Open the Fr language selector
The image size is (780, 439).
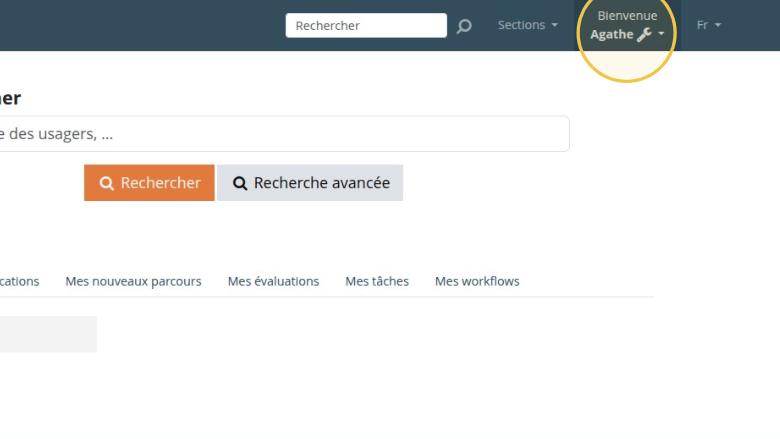708,25
